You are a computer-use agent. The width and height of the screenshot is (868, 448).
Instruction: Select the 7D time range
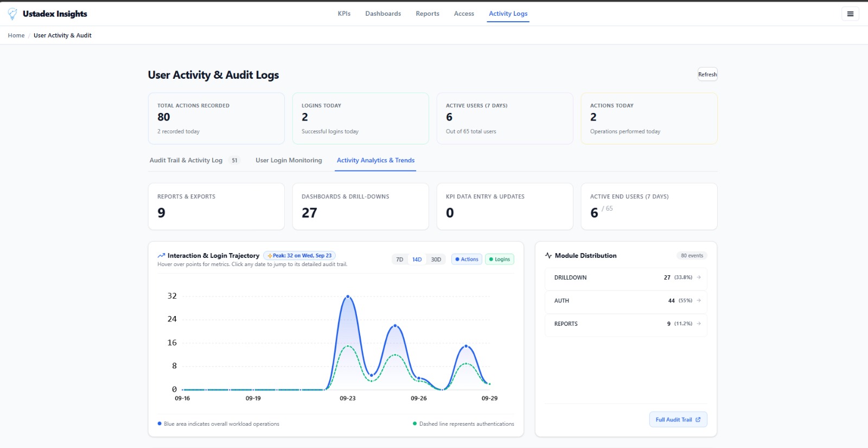(x=400, y=260)
